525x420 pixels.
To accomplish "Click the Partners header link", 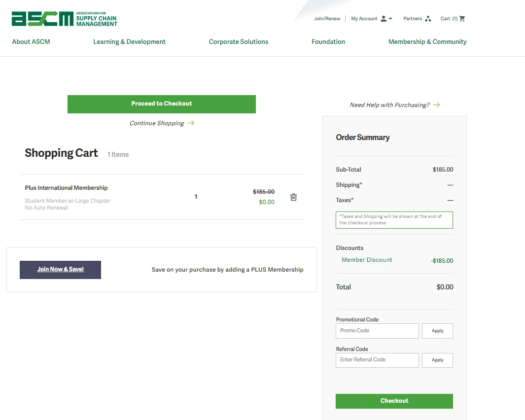I will pyautogui.click(x=413, y=18).
